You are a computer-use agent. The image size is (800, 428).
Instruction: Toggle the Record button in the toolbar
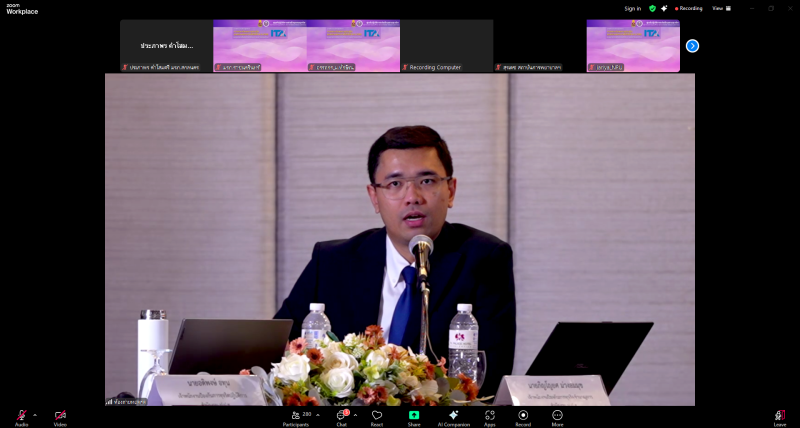[x=523, y=415]
